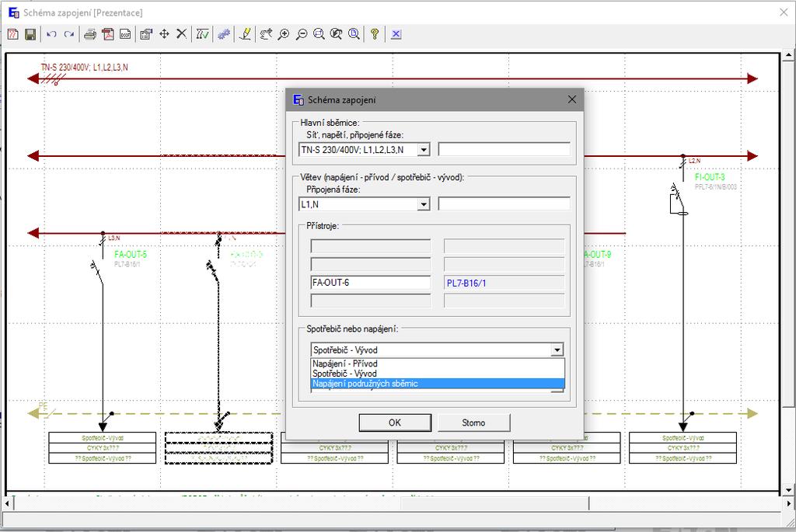This screenshot has height=532, width=796.
Task: Click the text field beside phase L1,N dropdown
Action: click(504, 204)
